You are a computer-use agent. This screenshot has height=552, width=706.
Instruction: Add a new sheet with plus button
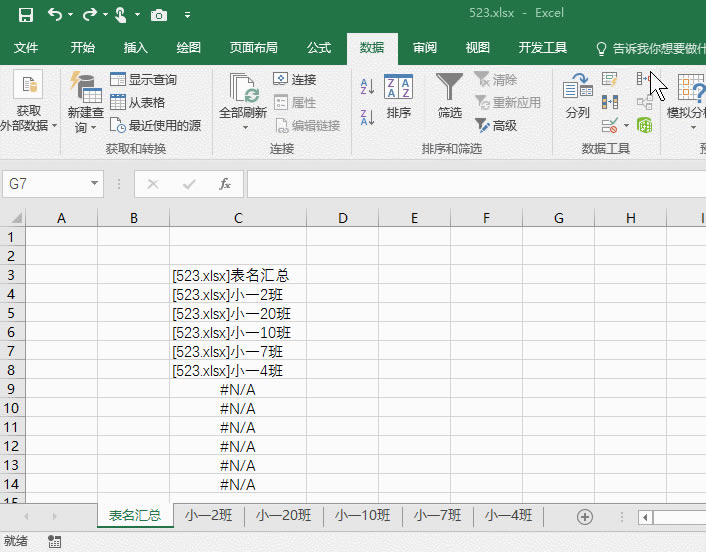[x=584, y=516]
